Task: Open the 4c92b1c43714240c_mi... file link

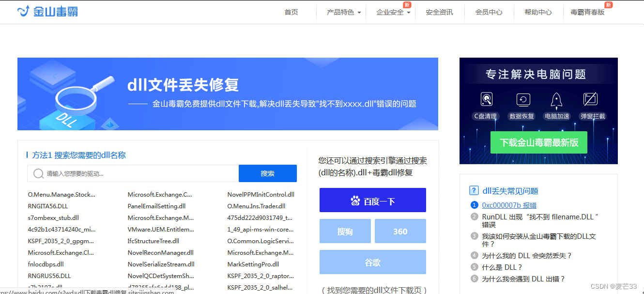Action: (61, 230)
